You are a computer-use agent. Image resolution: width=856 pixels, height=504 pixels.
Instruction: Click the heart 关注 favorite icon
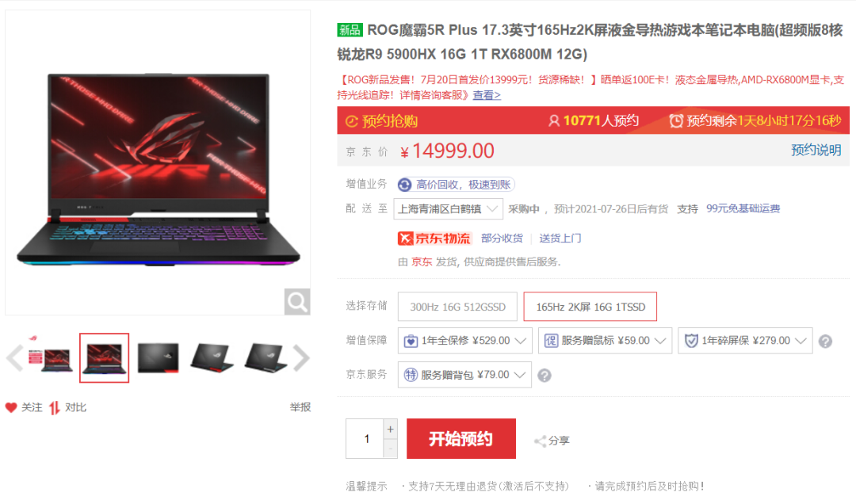coord(11,407)
